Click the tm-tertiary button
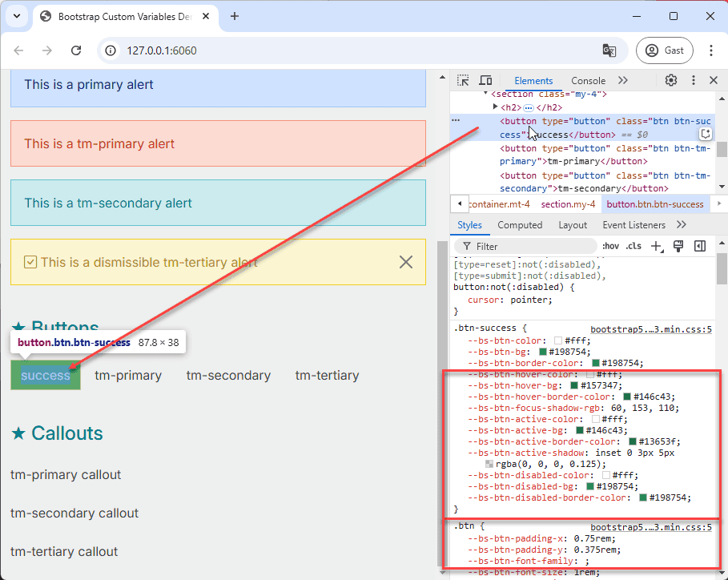The width and height of the screenshot is (728, 580). (x=328, y=375)
